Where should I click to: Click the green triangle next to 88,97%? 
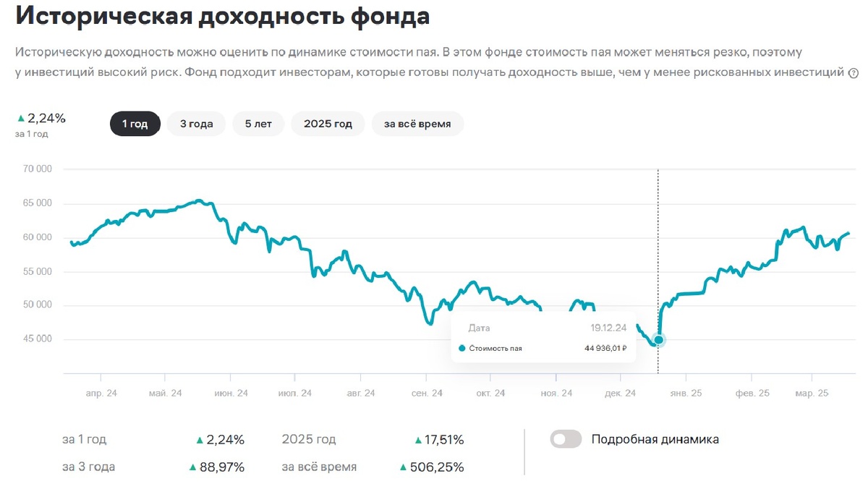click(192, 466)
